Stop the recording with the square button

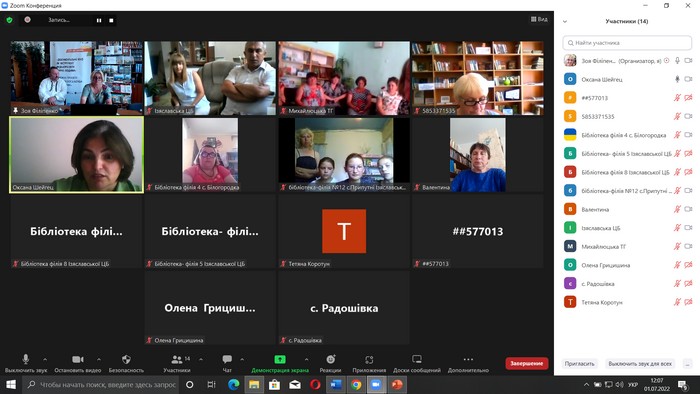click(111, 20)
